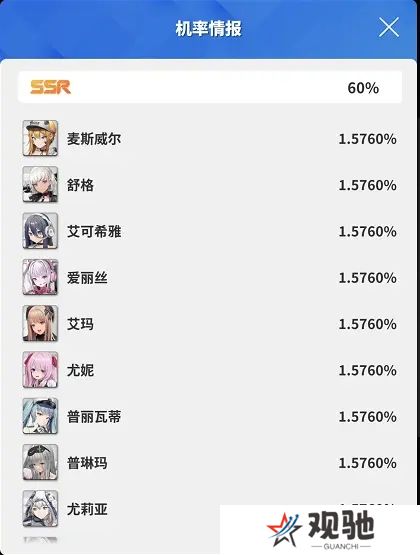
Task: Select the 普丽瓦蒂 character avatar
Action: pos(40,416)
